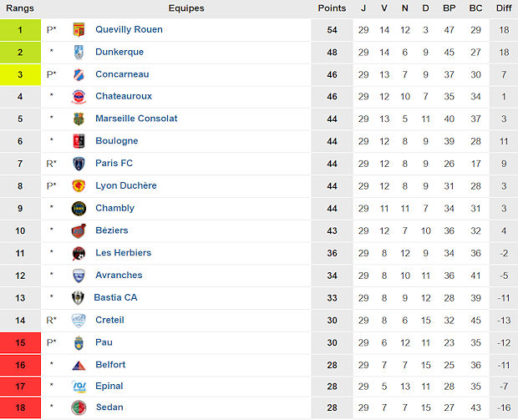Click the Equipes column header
The width and height of the screenshot is (518, 420).
[x=185, y=8]
